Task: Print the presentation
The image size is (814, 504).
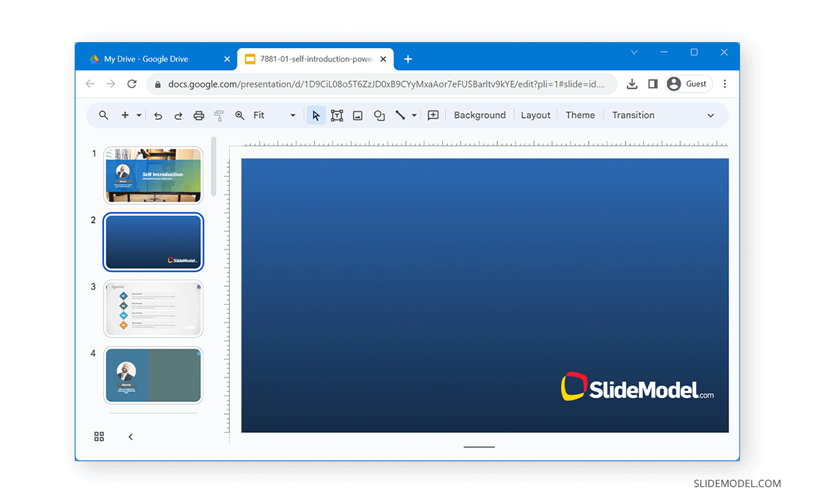Action: point(198,115)
